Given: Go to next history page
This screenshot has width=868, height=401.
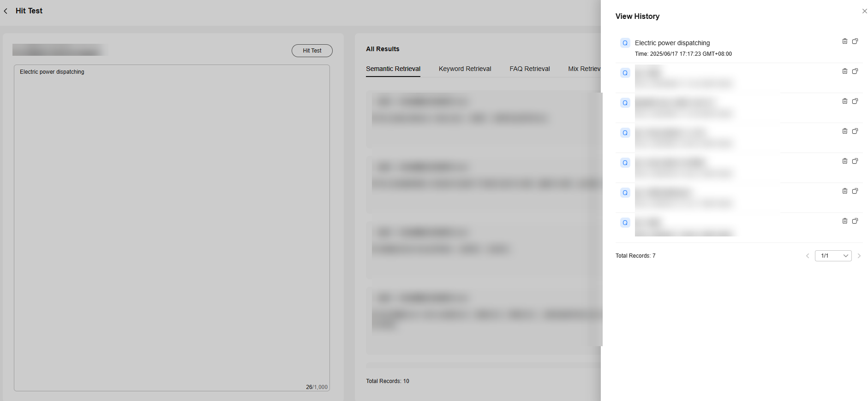Looking at the screenshot, I should pos(859,256).
